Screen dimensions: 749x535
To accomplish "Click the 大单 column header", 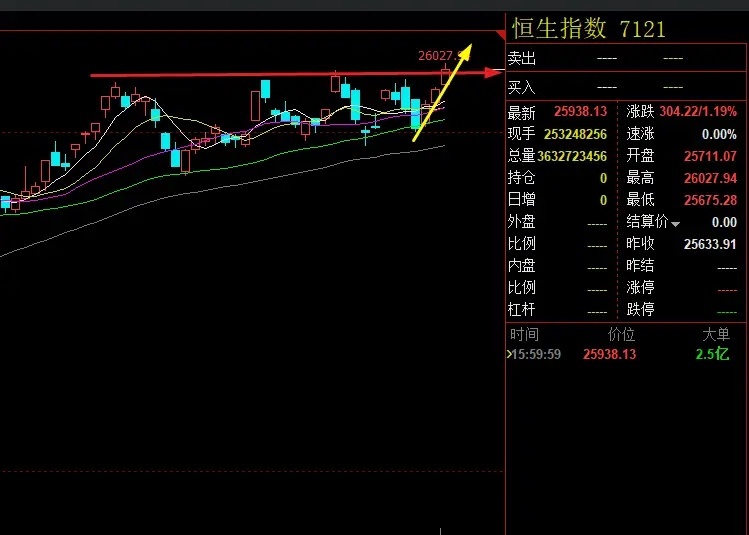I will point(716,334).
